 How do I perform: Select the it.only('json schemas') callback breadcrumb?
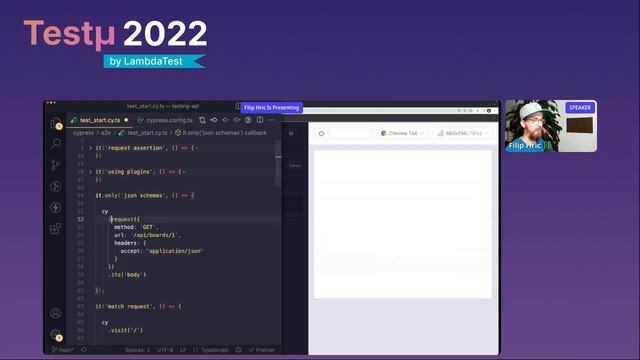(x=221, y=133)
